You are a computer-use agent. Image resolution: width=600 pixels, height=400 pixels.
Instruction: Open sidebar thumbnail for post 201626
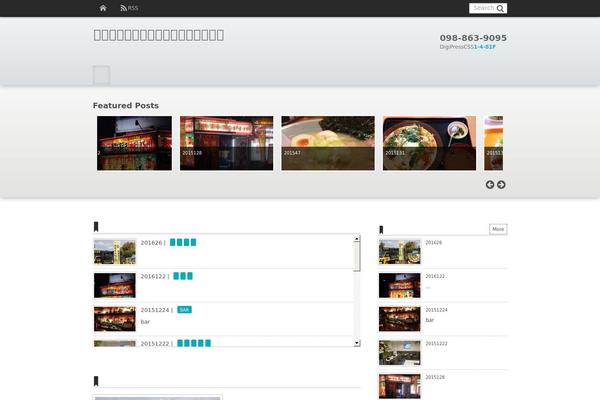click(x=399, y=252)
